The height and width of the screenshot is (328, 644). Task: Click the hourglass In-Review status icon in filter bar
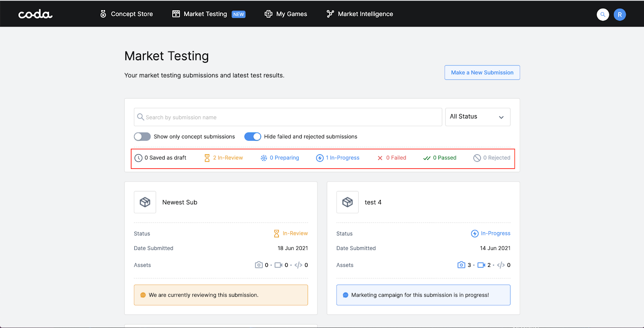coord(207,158)
